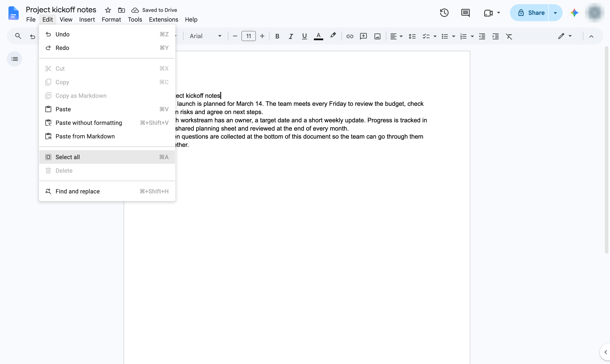The width and height of the screenshot is (610, 364).
Task: Toggle underline formatting
Action: (304, 36)
